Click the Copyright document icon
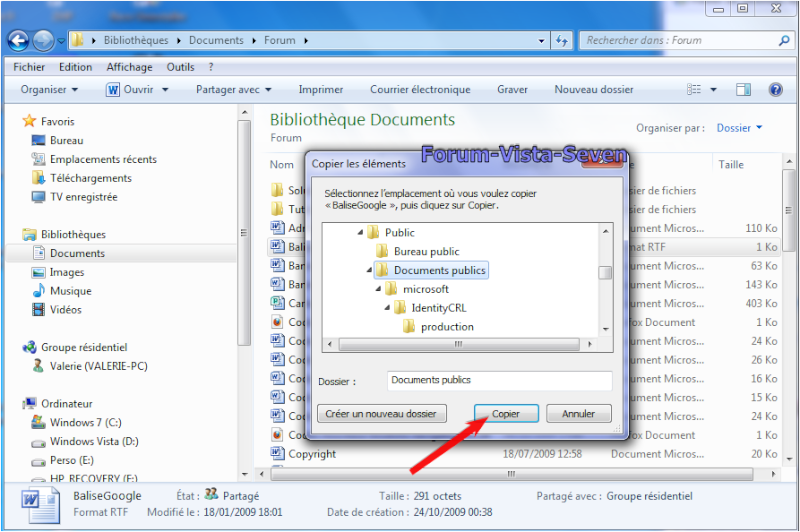This screenshot has height=532, width=800. coord(277,453)
